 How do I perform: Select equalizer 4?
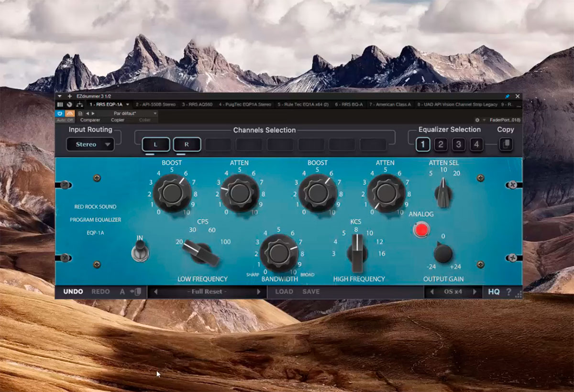[476, 144]
